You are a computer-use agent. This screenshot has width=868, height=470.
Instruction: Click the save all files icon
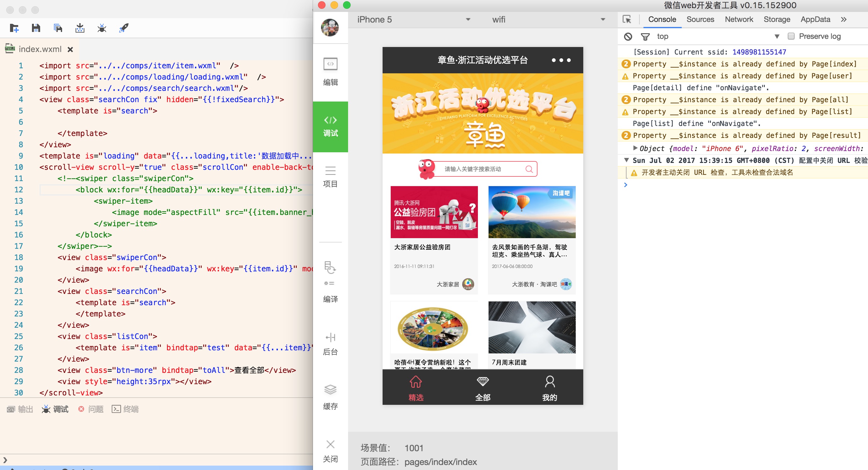pyautogui.click(x=58, y=28)
